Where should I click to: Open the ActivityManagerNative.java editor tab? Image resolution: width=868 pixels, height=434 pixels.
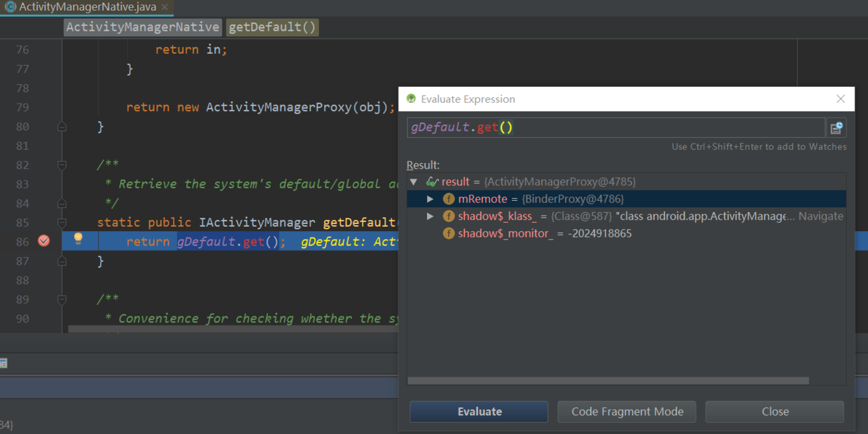(x=87, y=8)
